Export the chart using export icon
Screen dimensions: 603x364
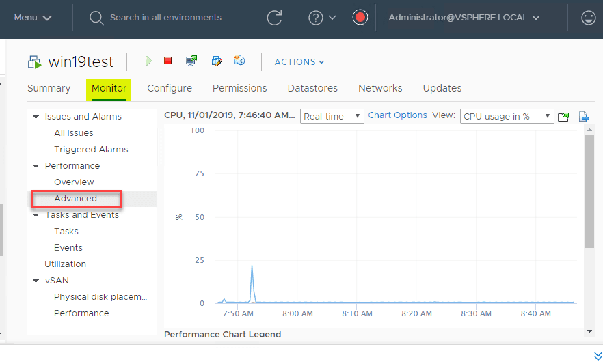pyautogui.click(x=584, y=116)
